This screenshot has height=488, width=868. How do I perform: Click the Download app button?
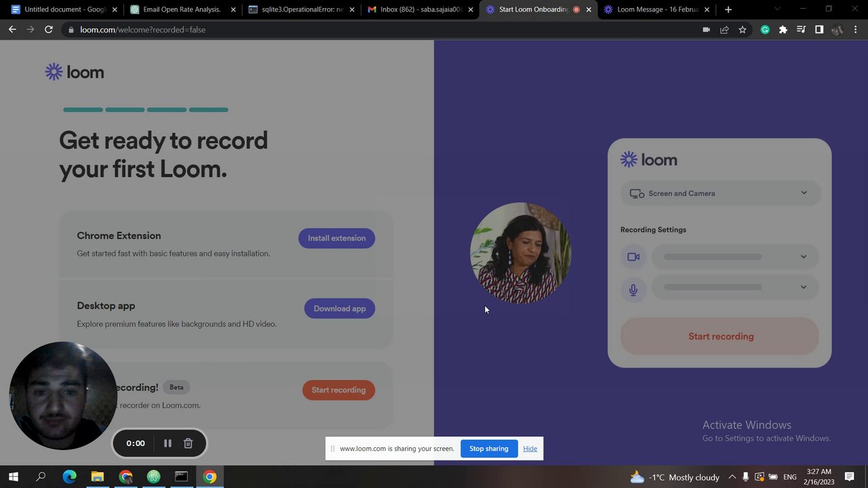(339, 308)
